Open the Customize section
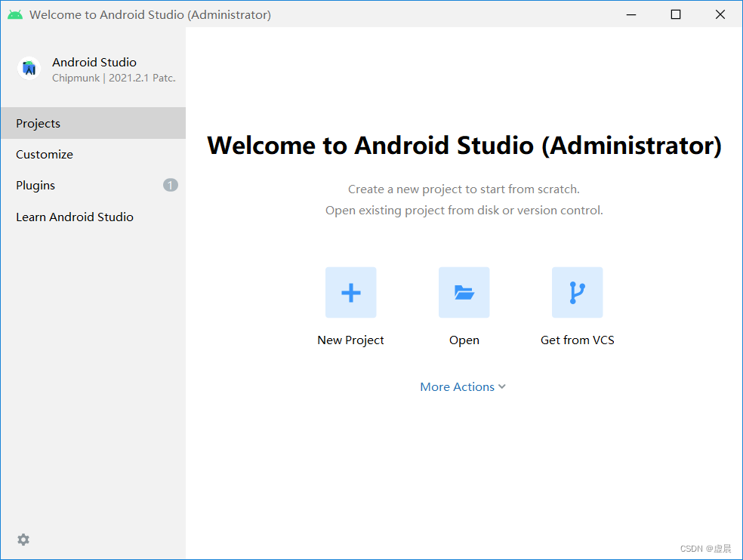This screenshot has width=743, height=560. tap(44, 154)
